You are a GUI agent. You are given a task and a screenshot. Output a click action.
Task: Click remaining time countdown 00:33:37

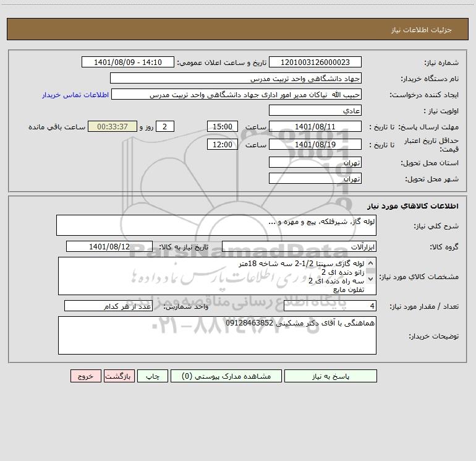(113, 126)
